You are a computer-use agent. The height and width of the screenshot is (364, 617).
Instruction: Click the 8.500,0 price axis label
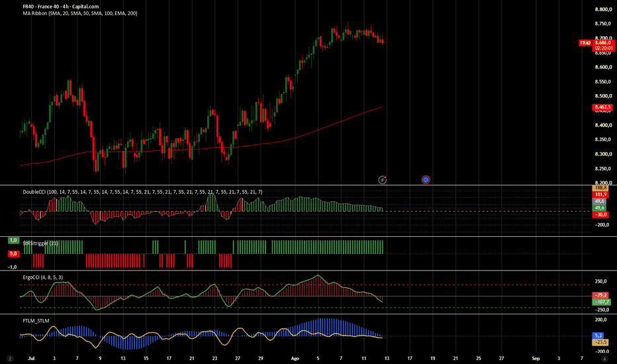pyautogui.click(x=603, y=96)
